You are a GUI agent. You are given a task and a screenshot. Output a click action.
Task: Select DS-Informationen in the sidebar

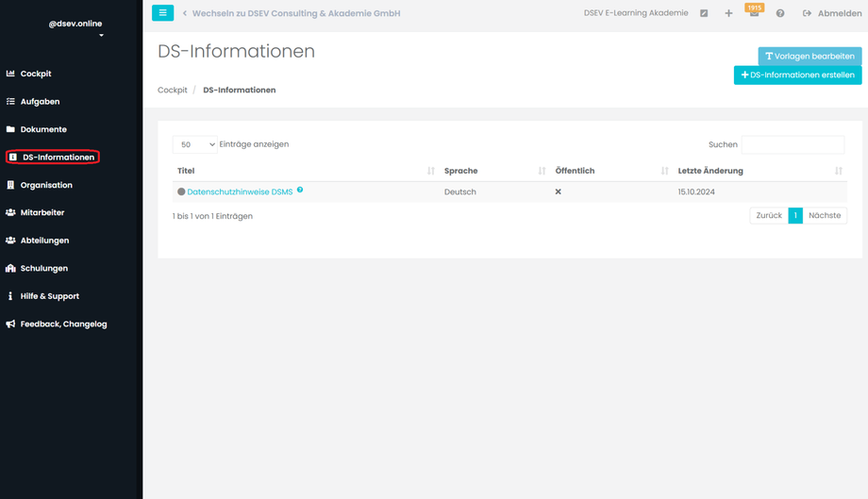[x=53, y=158]
